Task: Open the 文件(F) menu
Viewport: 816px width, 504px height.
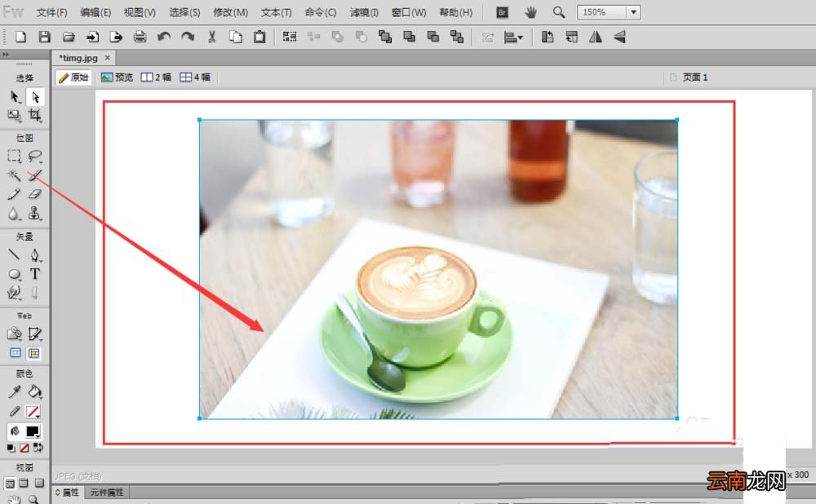Action: pos(51,12)
